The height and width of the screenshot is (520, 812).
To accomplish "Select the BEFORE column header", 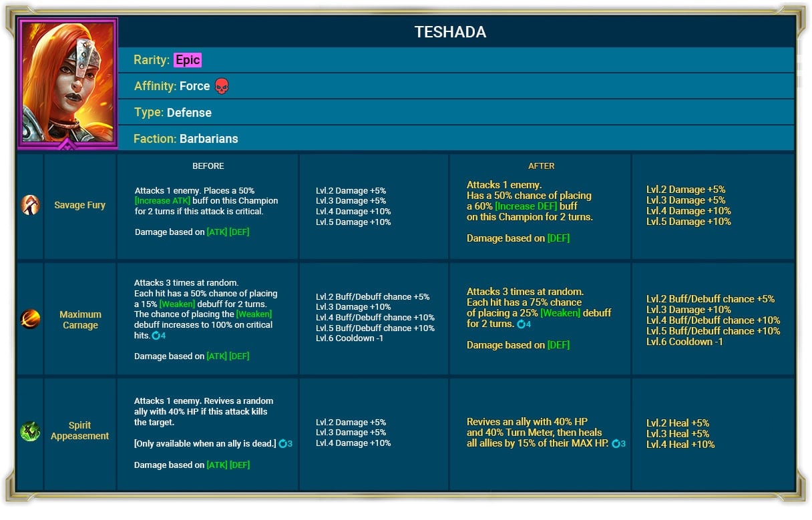I will click(208, 166).
